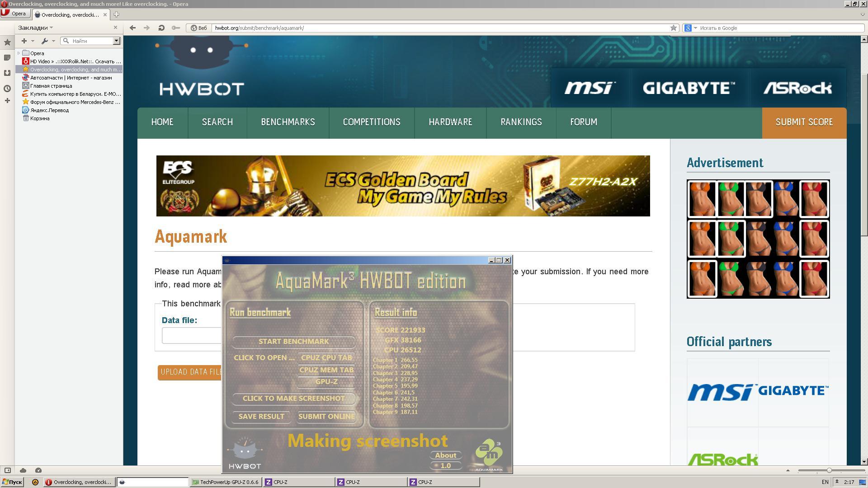The image size is (868, 488).
Task: Click the AquaMark logo in benchmark window
Action: [489, 455]
